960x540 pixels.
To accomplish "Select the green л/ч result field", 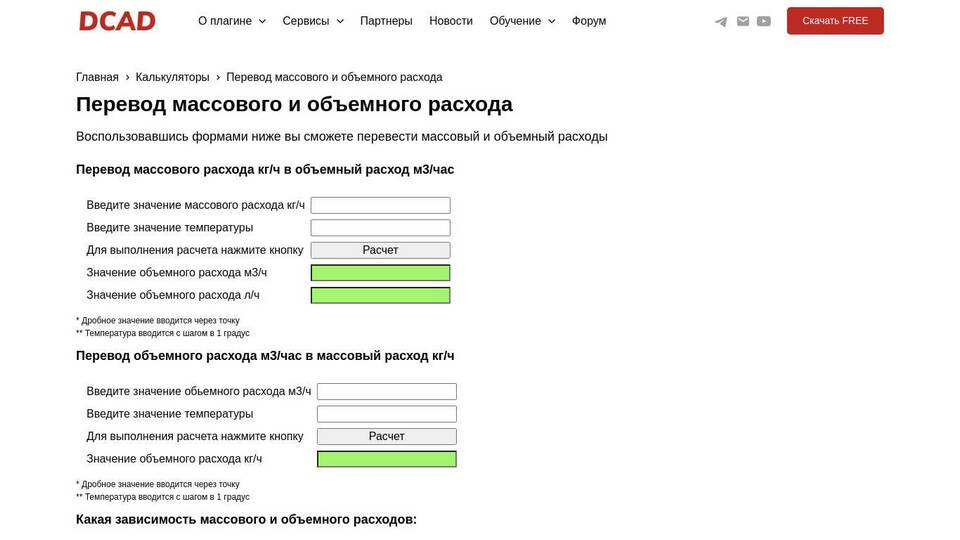I will [380, 295].
